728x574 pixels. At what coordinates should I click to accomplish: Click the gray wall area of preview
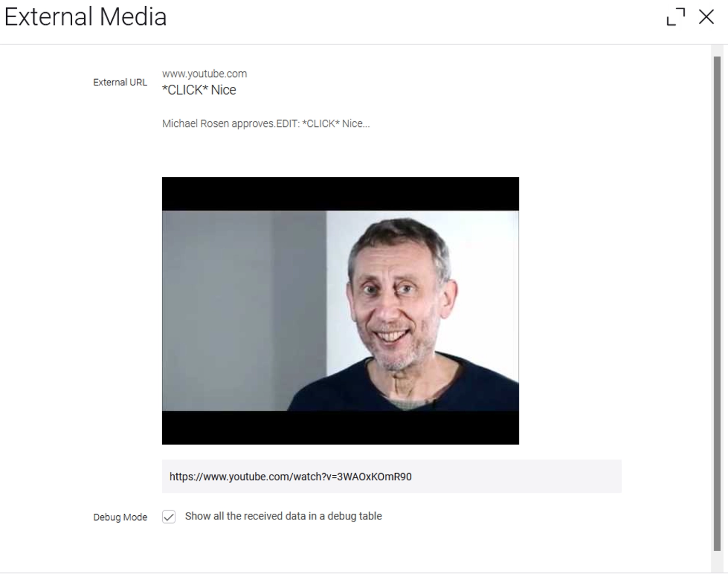coord(244,310)
